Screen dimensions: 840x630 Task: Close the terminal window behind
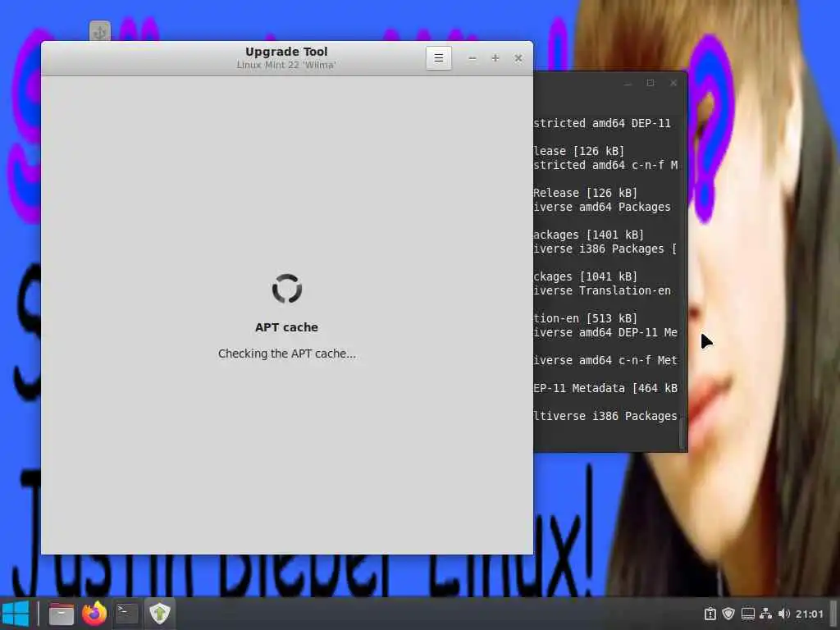point(673,83)
